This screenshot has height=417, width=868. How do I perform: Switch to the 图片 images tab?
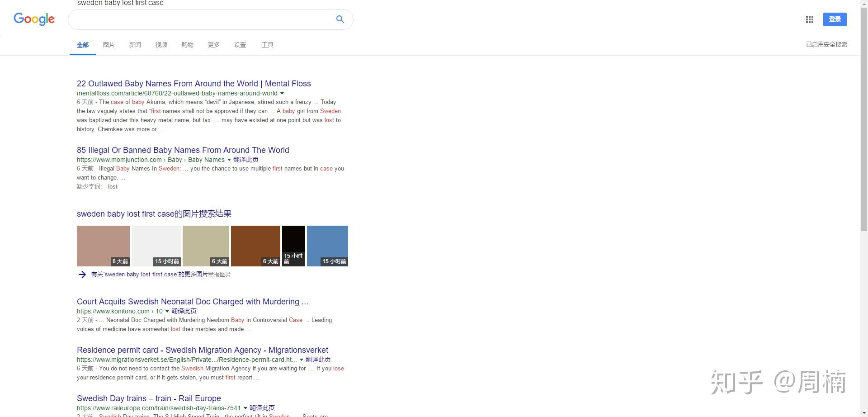pyautogui.click(x=108, y=45)
